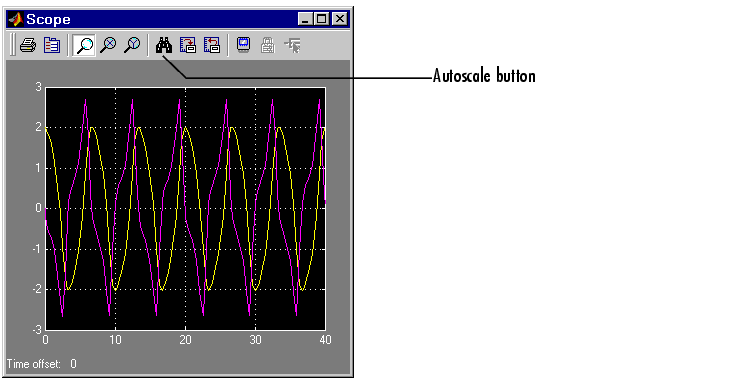Click the Time offset label
This screenshot has height=382, width=750.
click(34, 364)
